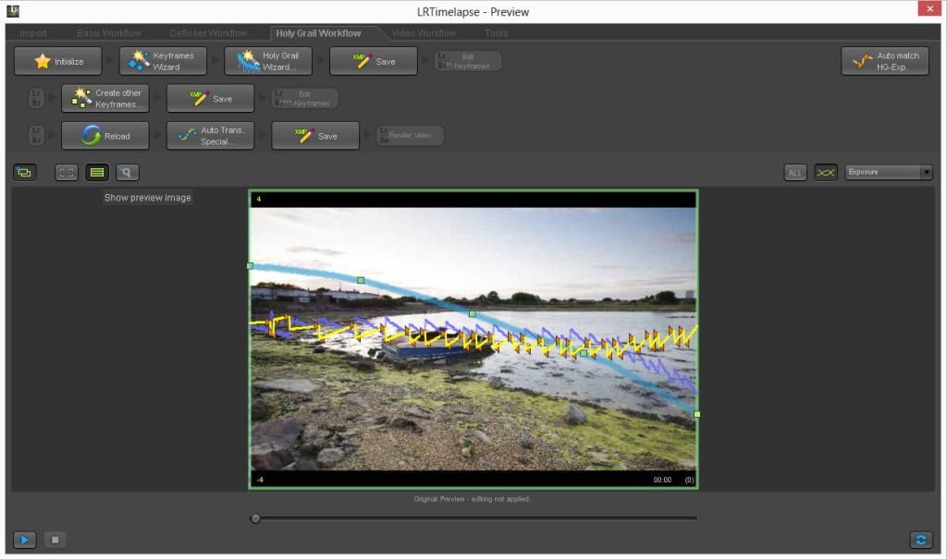This screenshot has width=947, height=560.
Task: Toggle the green curves display icon
Action: [825, 173]
